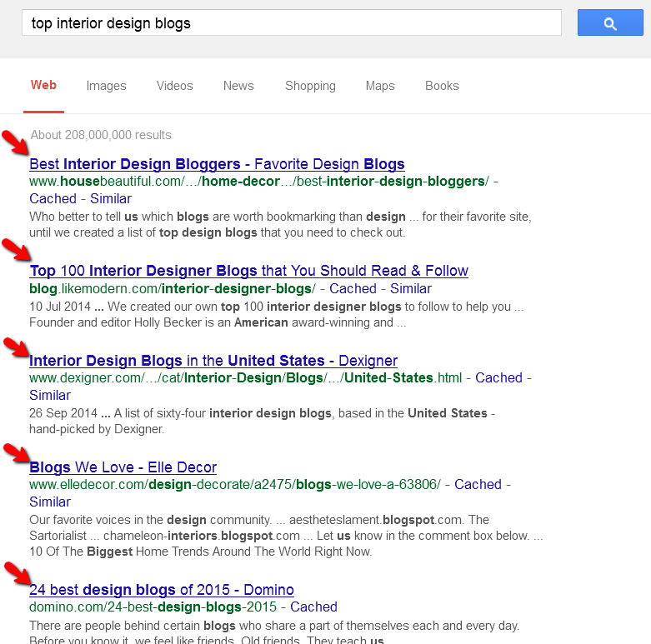The width and height of the screenshot is (651, 644).
Task: Open the Videos tab
Action: [175, 86]
